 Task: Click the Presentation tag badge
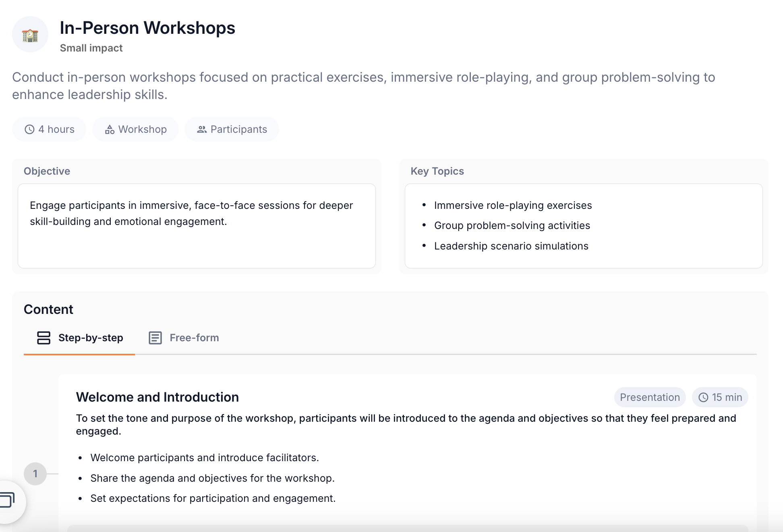(x=650, y=398)
